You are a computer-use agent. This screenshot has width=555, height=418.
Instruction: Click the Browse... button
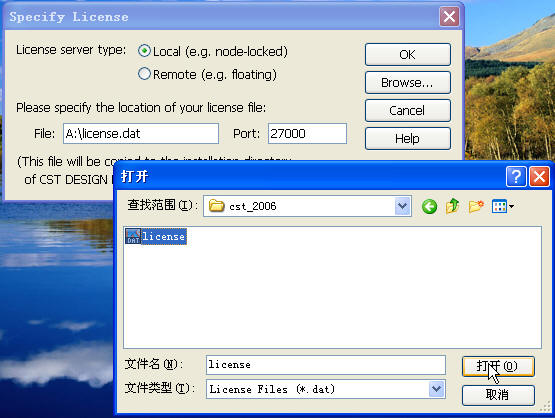(x=408, y=82)
